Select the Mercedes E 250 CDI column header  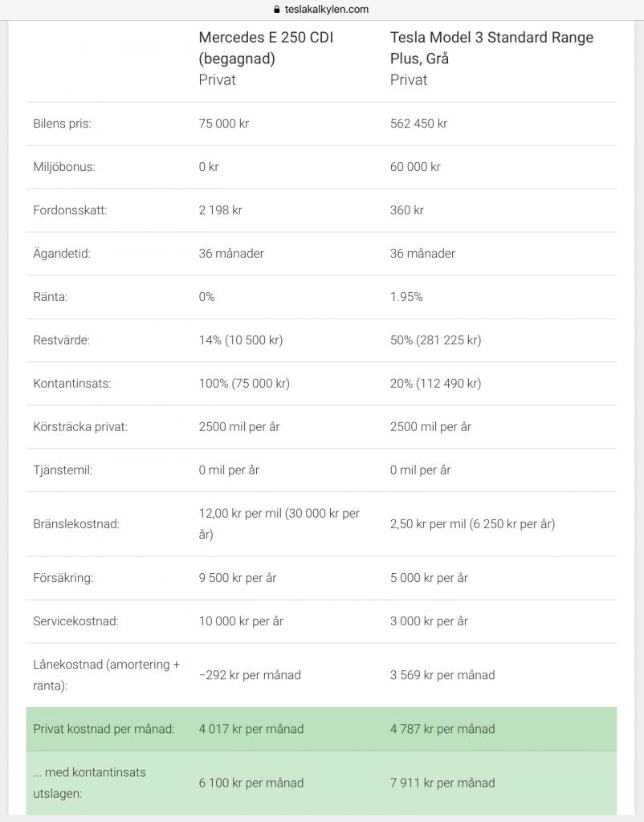coord(266,47)
